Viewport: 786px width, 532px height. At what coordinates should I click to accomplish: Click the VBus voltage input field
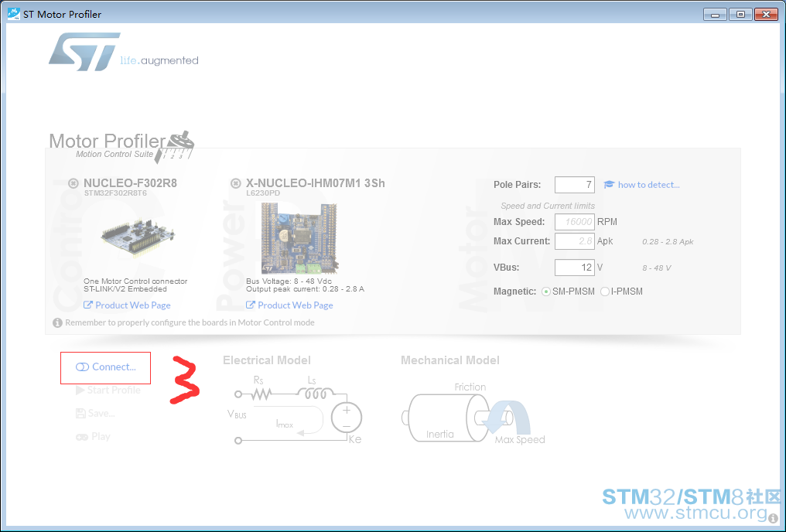575,268
